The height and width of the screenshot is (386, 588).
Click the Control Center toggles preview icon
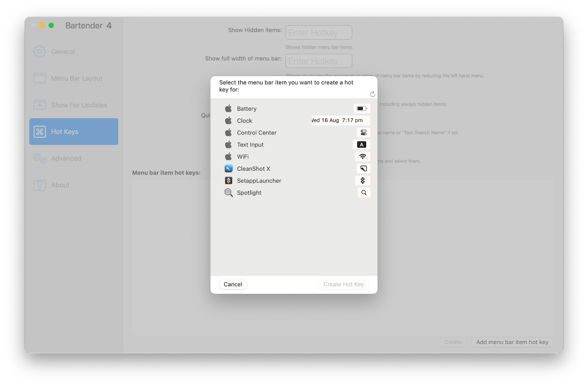363,133
